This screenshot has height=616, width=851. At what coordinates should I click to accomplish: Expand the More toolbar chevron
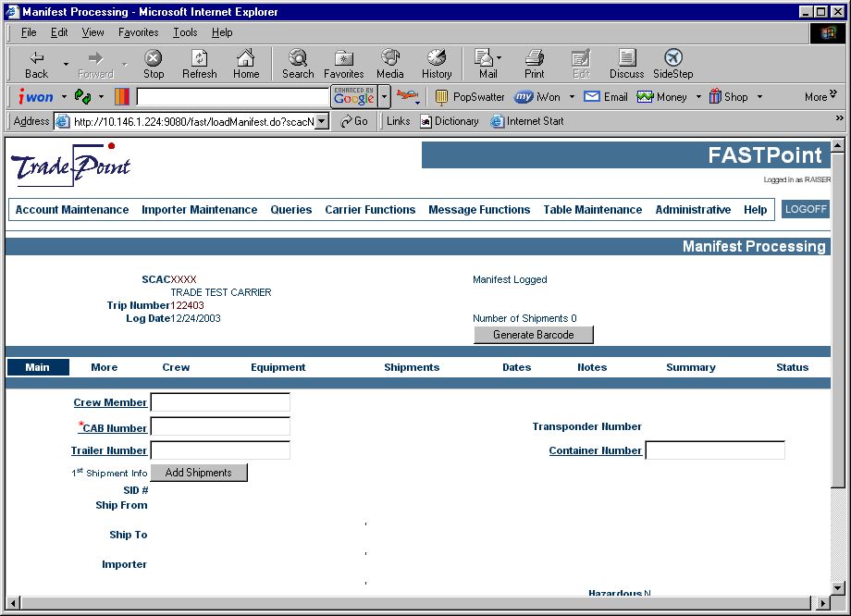[x=833, y=93]
